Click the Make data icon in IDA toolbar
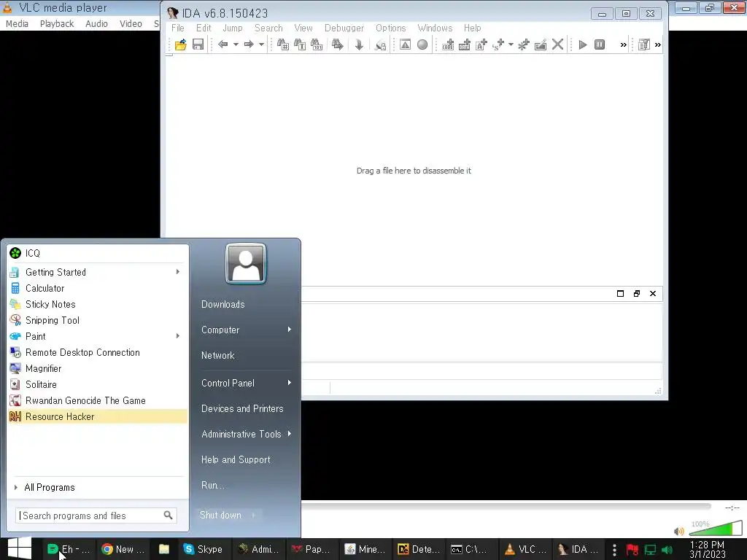The image size is (747, 560). [x=465, y=44]
